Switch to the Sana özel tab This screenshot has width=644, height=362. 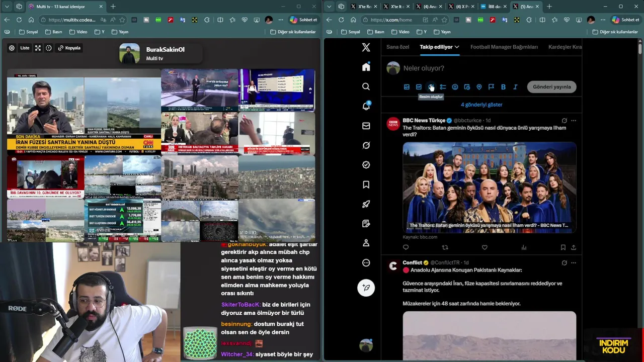pos(398,47)
